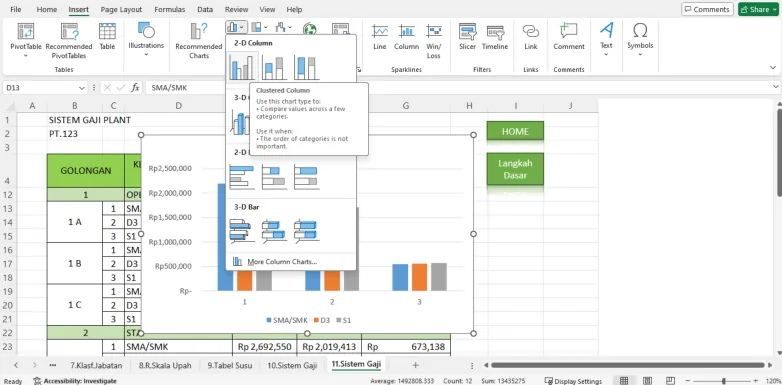The width and height of the screenshot is (782, 385).
Task: Expand the formula bar
Action: [775, 87]
